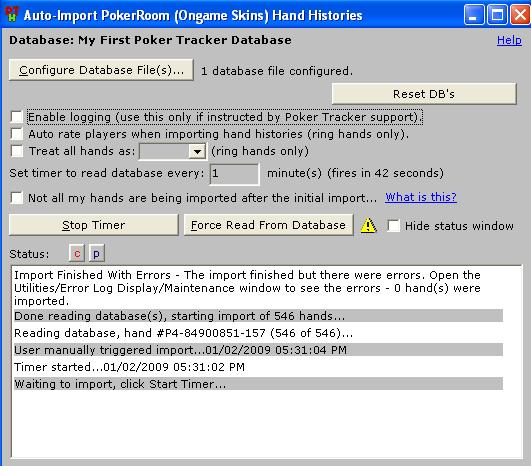
Task: Click '1 database file configured.' text
Action: (x=277, y=71)
